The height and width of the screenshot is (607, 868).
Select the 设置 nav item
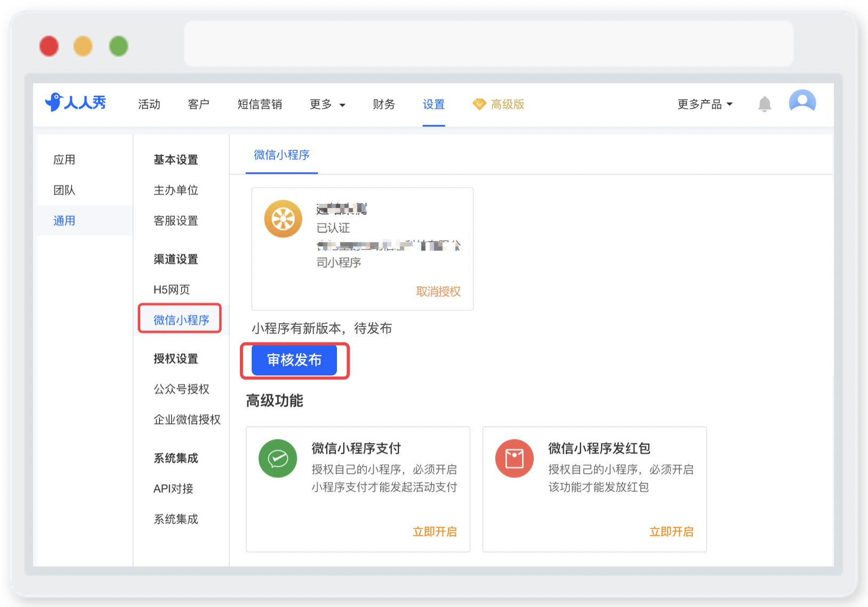[434, 105]
